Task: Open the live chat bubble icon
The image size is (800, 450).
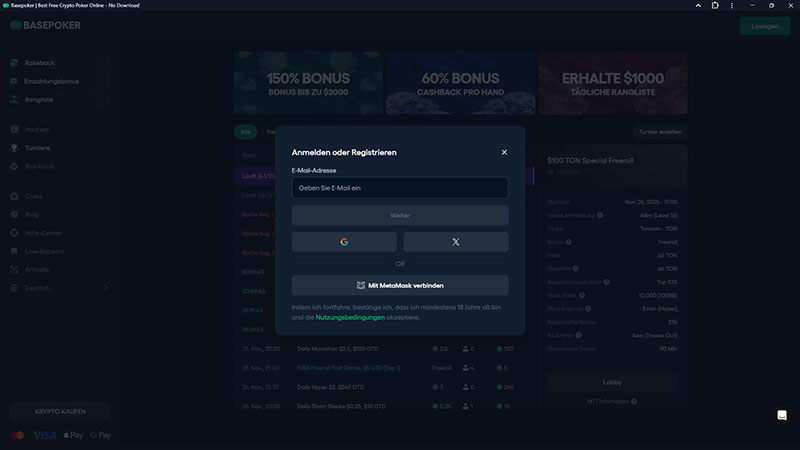Action: (782, 415)
